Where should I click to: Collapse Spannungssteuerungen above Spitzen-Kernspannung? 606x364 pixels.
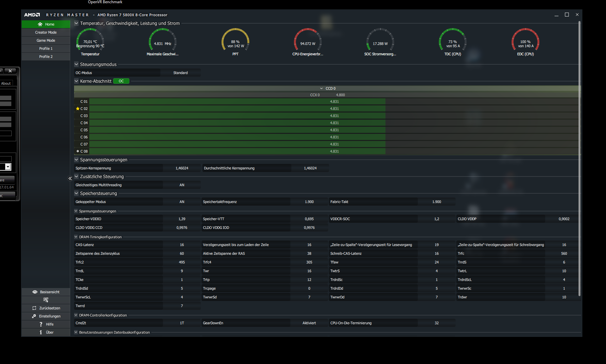pos(76,160)
